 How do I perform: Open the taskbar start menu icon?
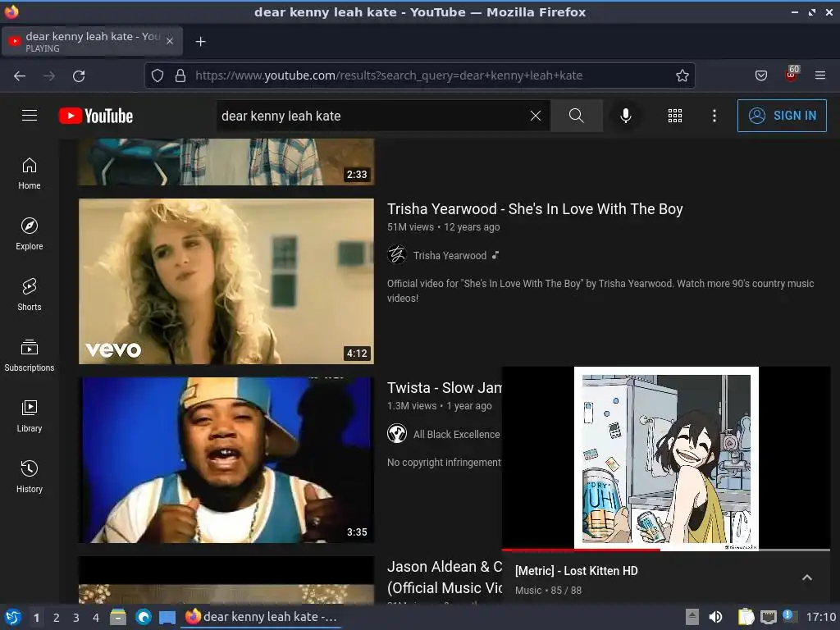coord(13,617)
